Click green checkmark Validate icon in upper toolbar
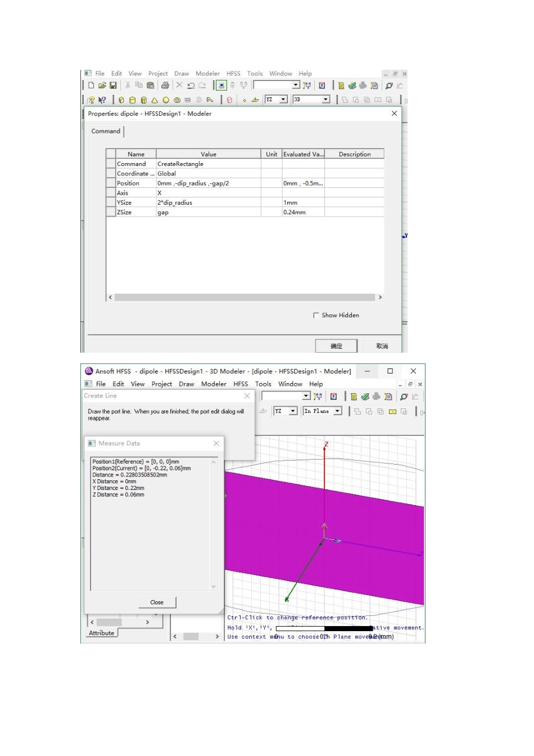 [x=352, y=85]
